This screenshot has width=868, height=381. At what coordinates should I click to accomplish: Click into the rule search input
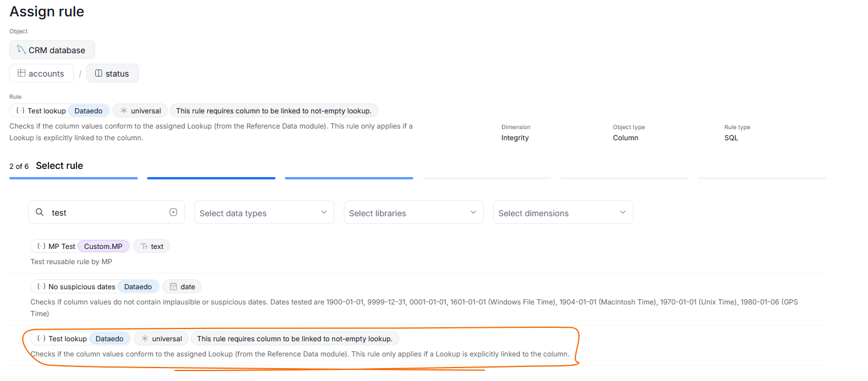(108, 213)
